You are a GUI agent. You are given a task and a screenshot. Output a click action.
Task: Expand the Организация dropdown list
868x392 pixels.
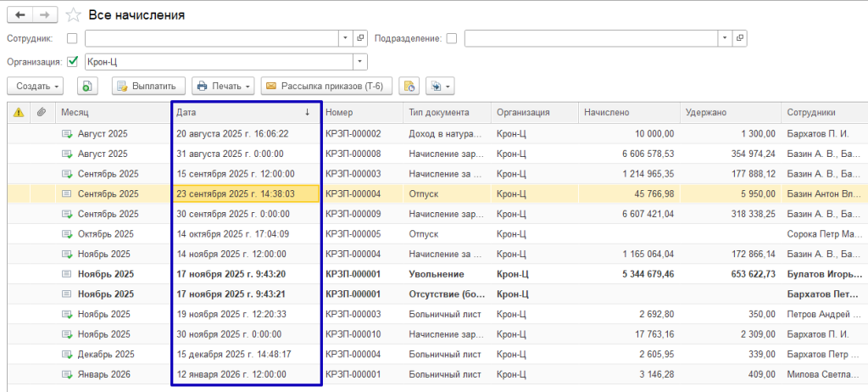[360, 61]
